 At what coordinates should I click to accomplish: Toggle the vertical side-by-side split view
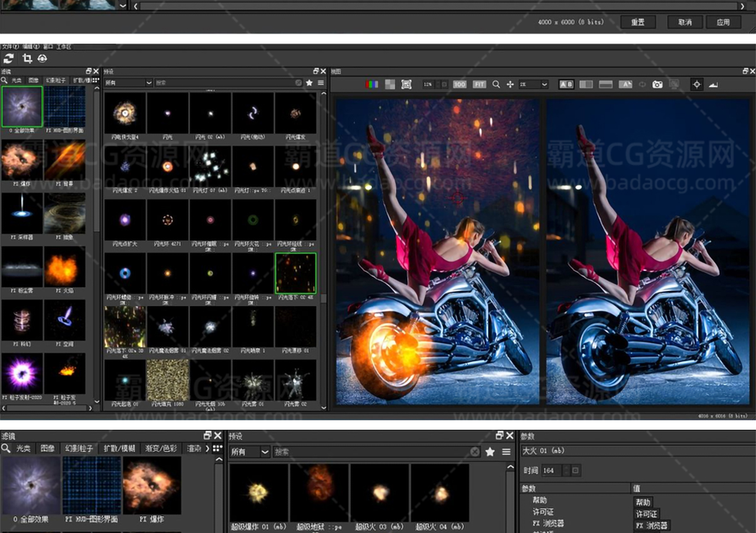pos(586,84)
